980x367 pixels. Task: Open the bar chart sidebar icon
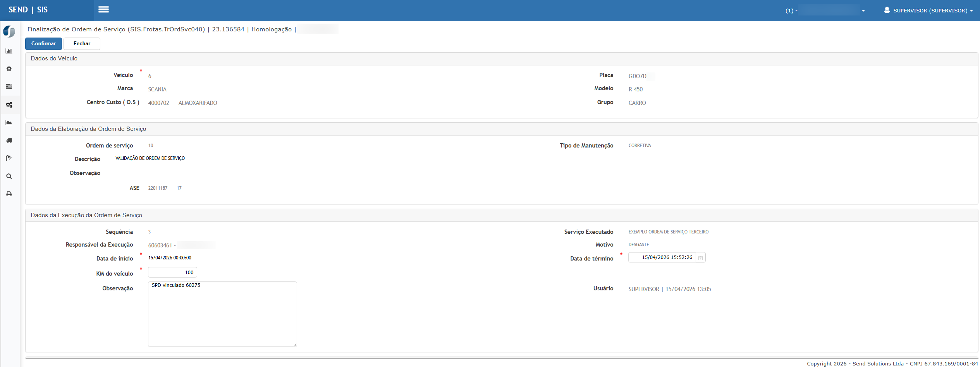[x=9, y=51]
